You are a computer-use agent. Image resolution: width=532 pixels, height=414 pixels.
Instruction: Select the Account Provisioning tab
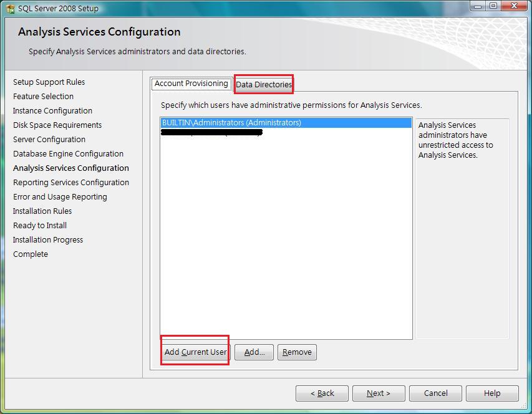[191, 84]
